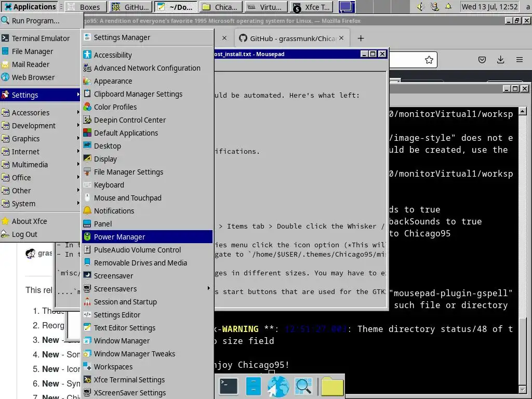This screenshot has width=532, height=399.
Task: Expand the Other category
Action: (x=41, y=191)
